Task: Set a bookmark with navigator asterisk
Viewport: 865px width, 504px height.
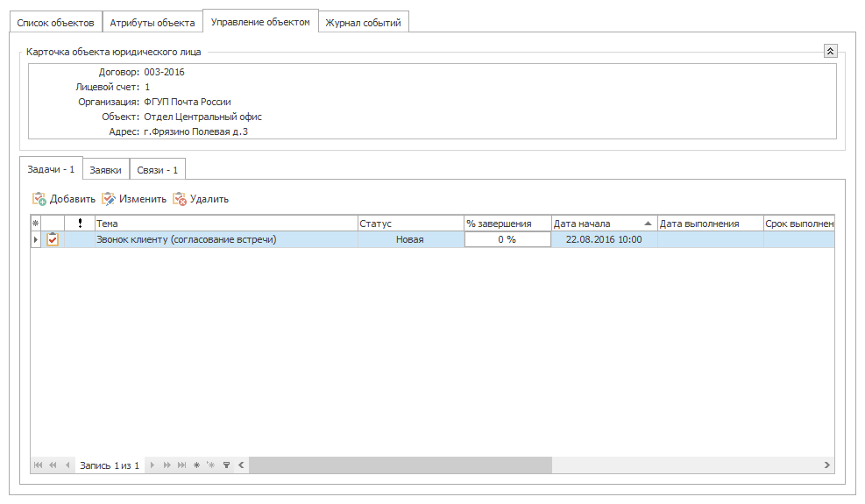Action: tap(196, 465)
